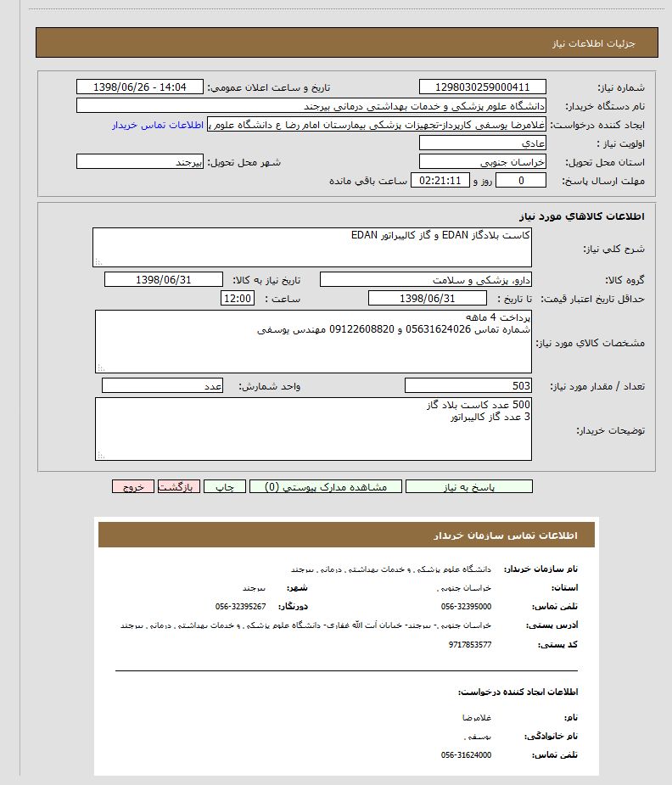
Task: Click the buyer notes box '500 عدد کاست'
Action: (313, 429)
